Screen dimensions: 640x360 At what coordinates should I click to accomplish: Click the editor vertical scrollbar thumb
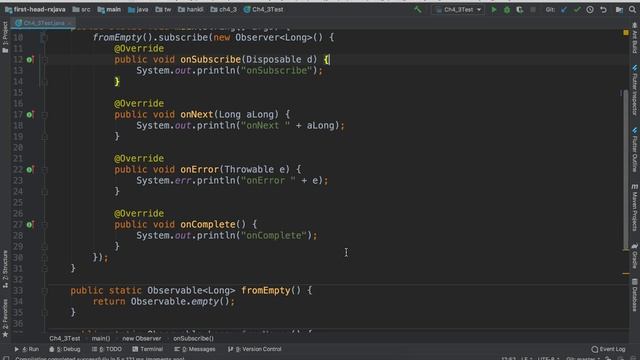click(x=625, y=169)
